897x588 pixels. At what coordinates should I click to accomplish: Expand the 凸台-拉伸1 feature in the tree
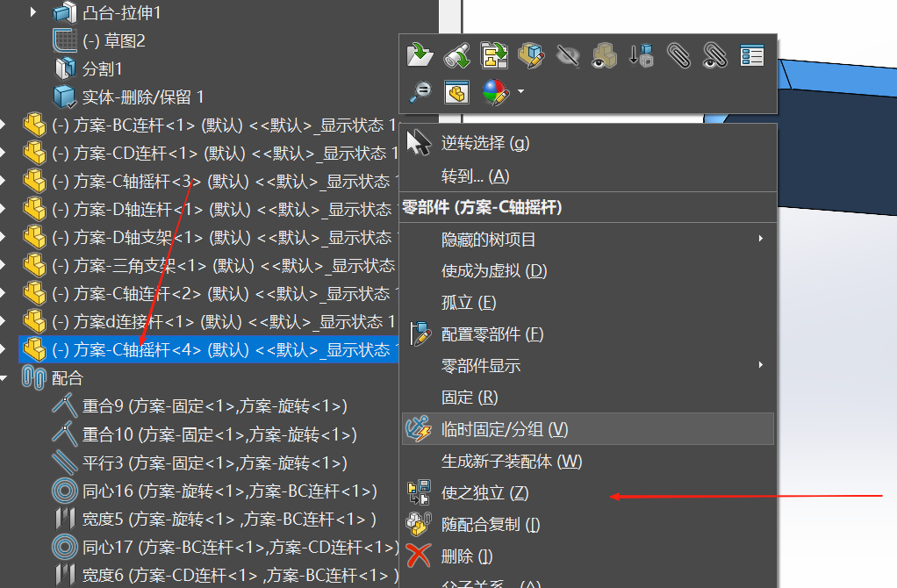point(32,12)
